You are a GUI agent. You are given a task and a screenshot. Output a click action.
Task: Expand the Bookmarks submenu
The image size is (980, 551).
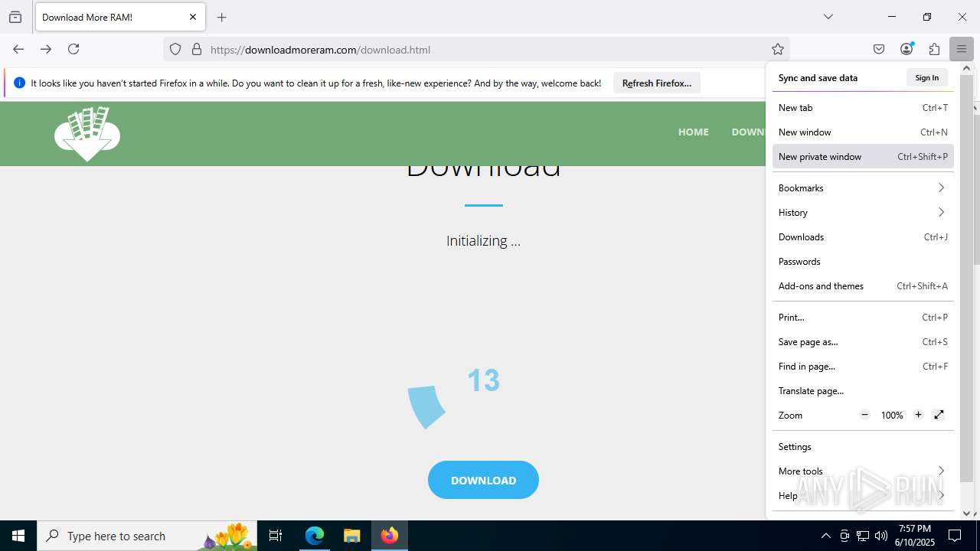click(x=863, y=188)
